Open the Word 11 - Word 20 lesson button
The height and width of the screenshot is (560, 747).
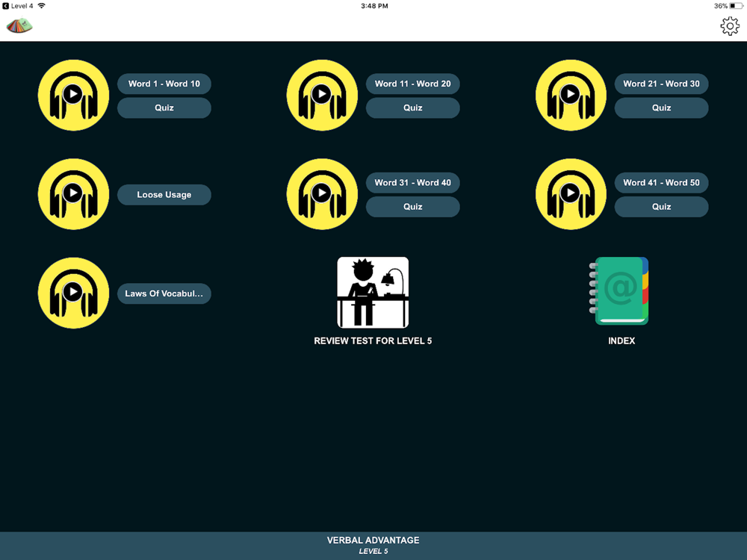point(413,84)
